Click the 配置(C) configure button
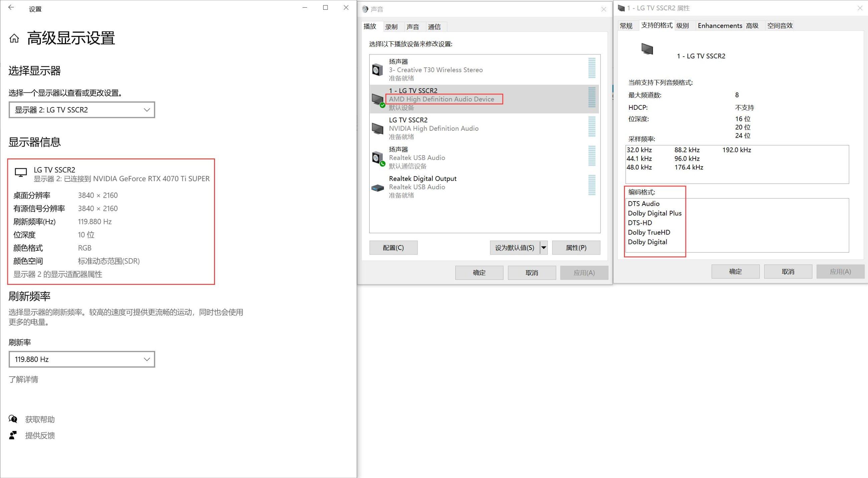868x478 pixels. click(393, 248)
